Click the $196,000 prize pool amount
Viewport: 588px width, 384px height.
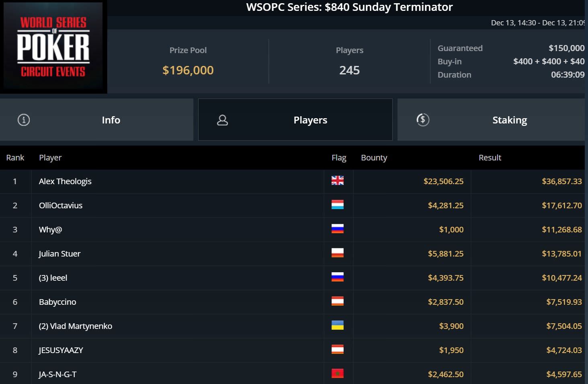pyautogui.click(x=188, y=70)
